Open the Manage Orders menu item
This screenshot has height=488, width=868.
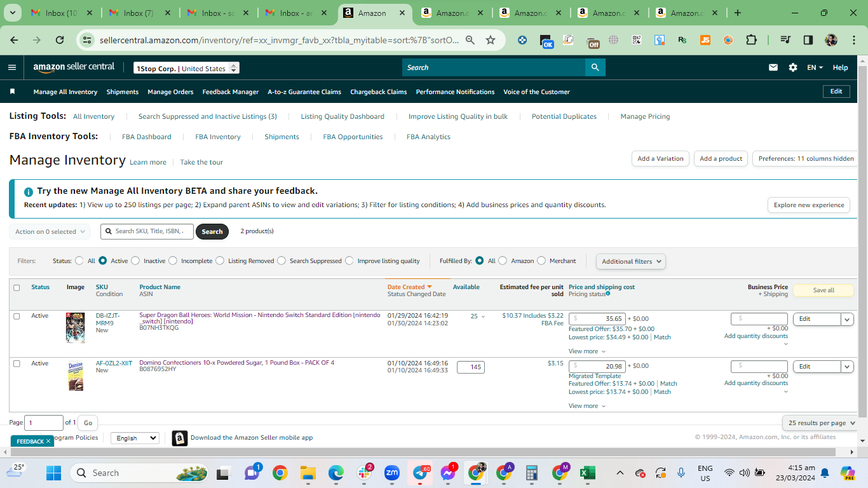(170, 91)
